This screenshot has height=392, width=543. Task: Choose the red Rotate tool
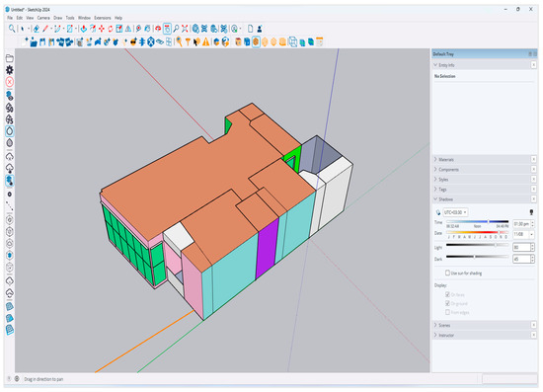pos(111,29)
